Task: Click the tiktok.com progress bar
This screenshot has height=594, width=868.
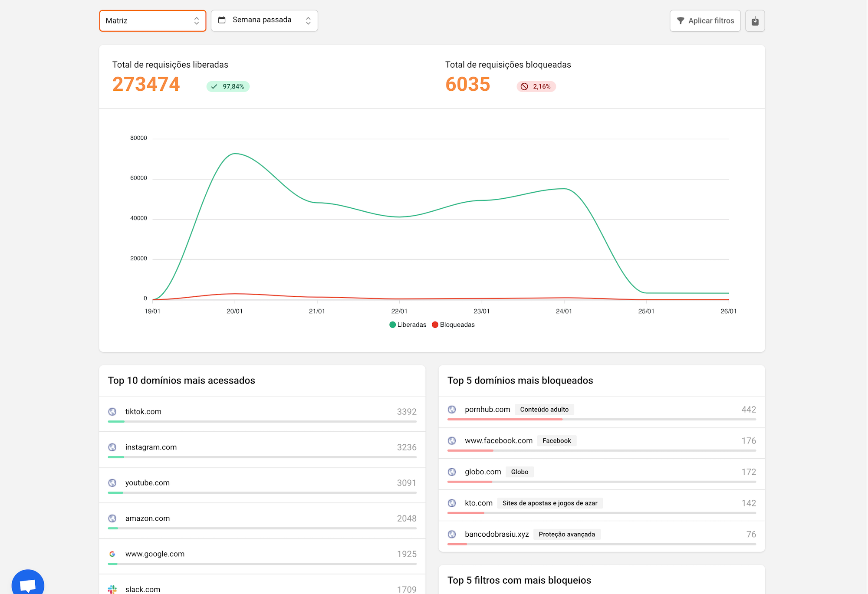Action: (262, 421)
